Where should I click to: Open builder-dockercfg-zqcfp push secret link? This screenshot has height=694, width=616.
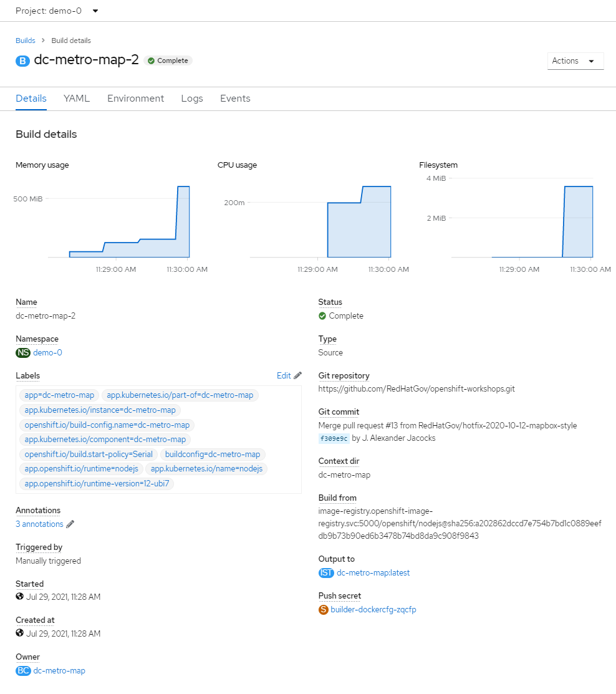(x=373, y=610)
